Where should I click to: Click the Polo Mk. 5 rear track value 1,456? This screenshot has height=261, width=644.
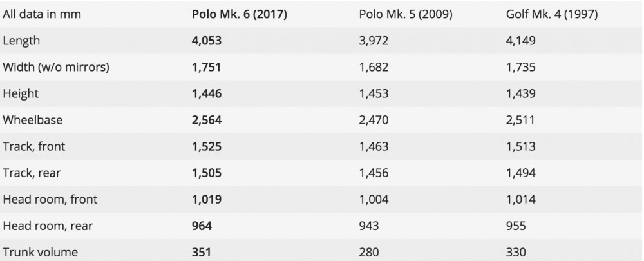374,173
